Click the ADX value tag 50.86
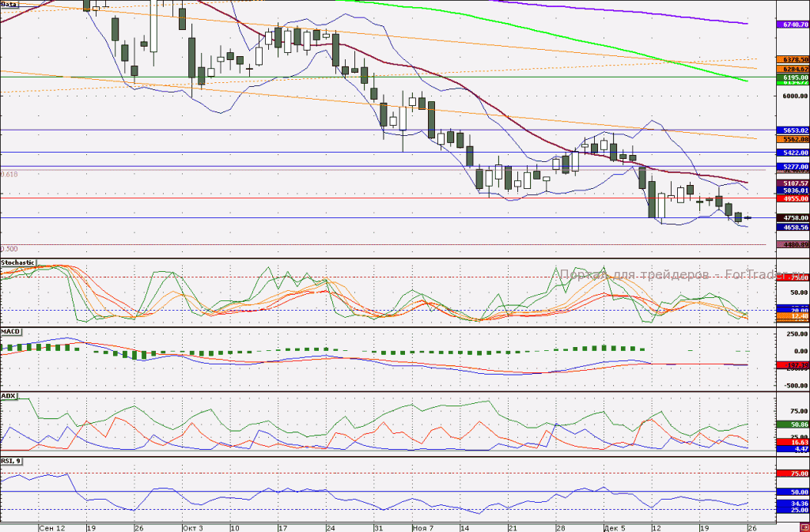The image size is (810, 532). (793, 424)
